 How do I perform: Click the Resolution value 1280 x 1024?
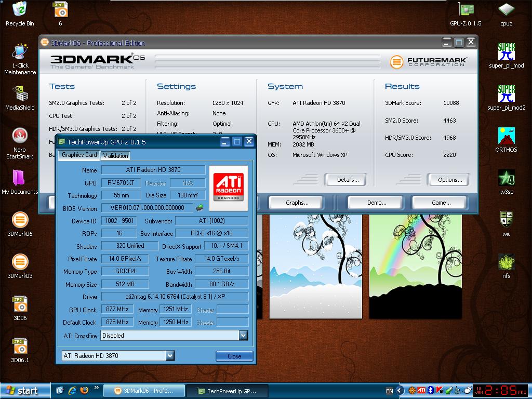[x=228, y=103]
